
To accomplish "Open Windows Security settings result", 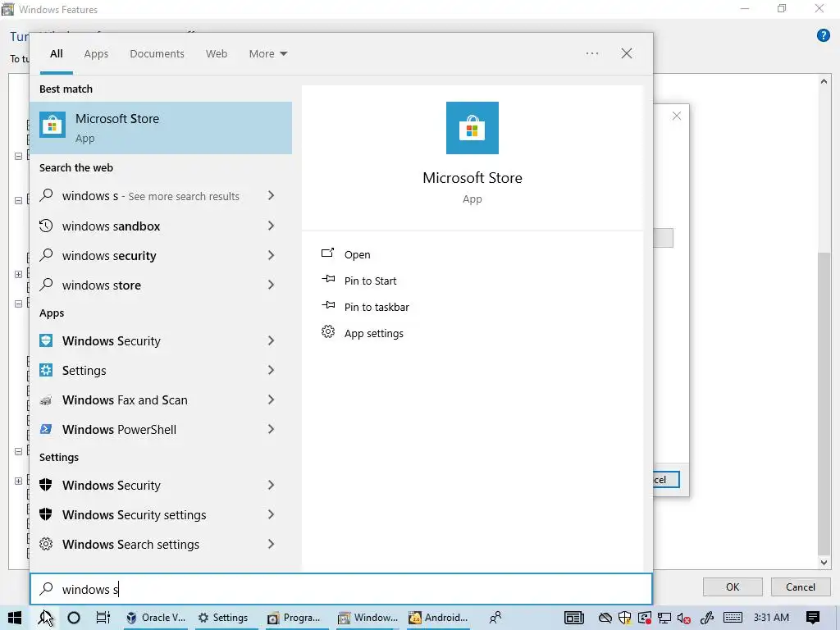I will click(161, 514).
